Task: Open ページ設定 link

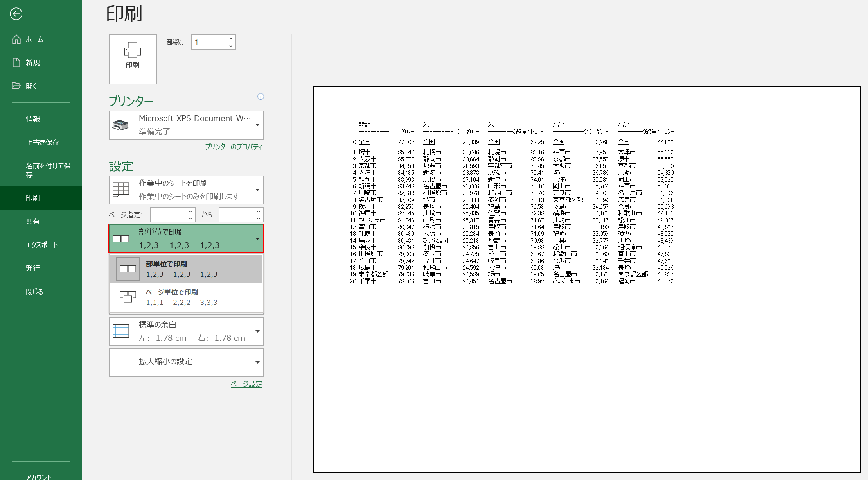Action: pos(246,384)
